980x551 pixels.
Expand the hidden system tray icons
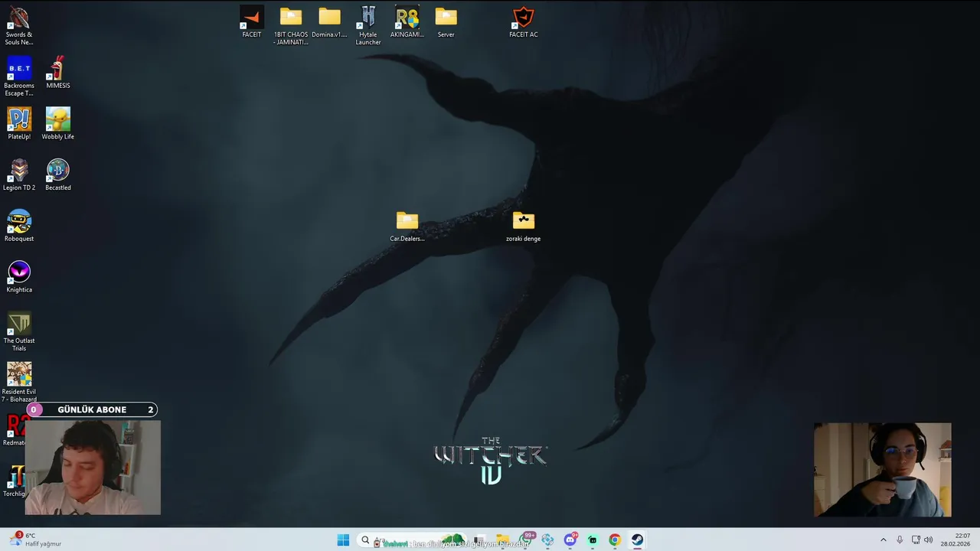pyautogui.click(x=883, y=540)
